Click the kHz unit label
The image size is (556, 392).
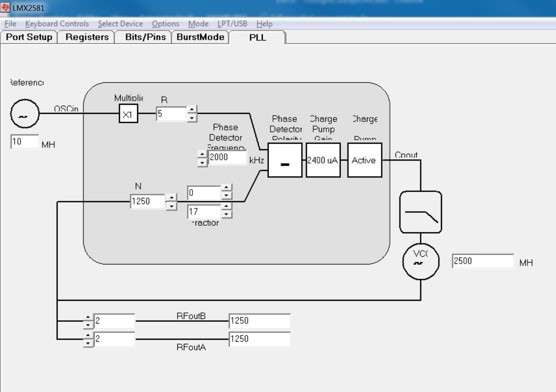(257, 160)
